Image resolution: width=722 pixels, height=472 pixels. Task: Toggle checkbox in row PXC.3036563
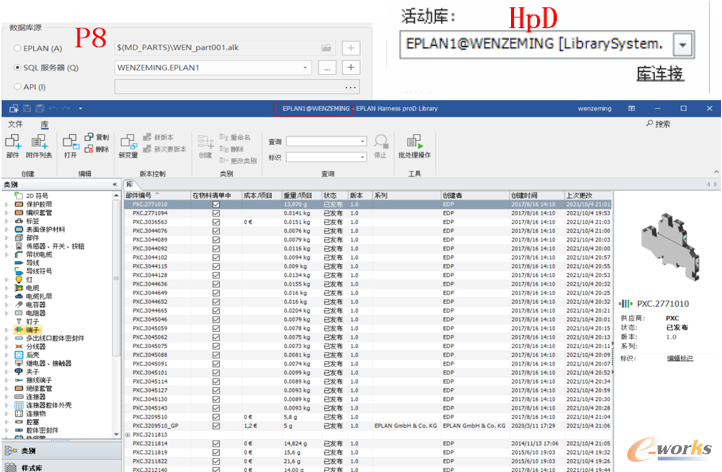click(x=216, y=222)
